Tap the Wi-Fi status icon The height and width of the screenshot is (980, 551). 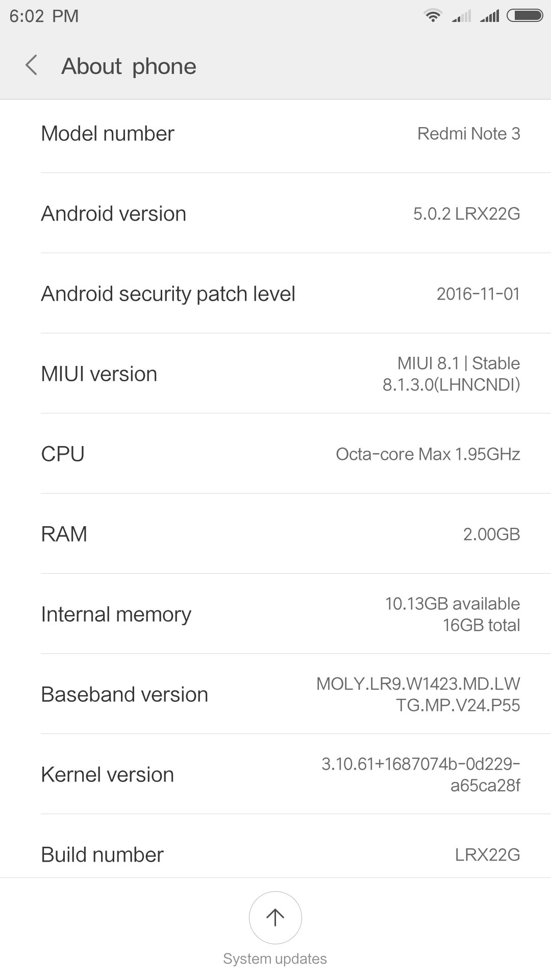coord(433,16)
